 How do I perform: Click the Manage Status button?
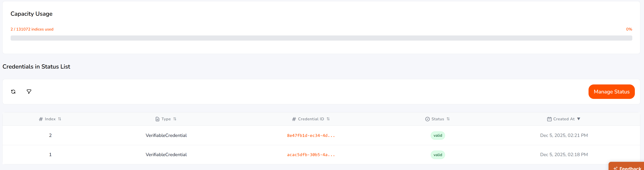pos(611,92)
